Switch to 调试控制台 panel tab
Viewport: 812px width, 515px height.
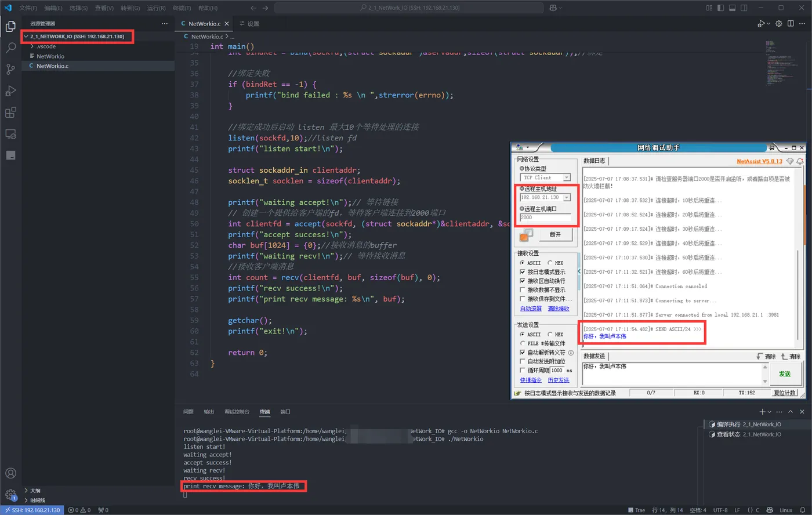click(x=237, y=411)
